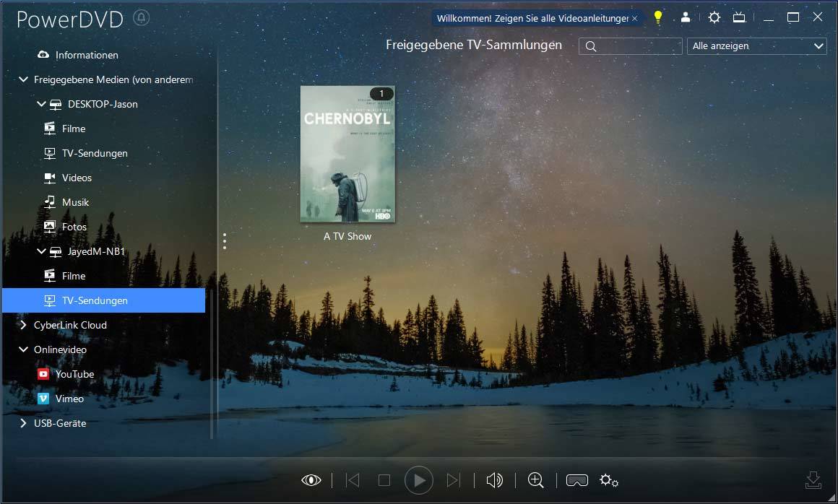Click the episode count badge on Chernobyl
The image size is (838, 504).
(381, 93)
